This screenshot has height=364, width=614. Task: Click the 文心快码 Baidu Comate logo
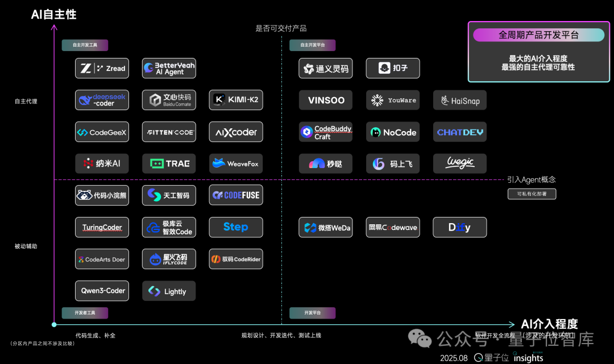169,100
